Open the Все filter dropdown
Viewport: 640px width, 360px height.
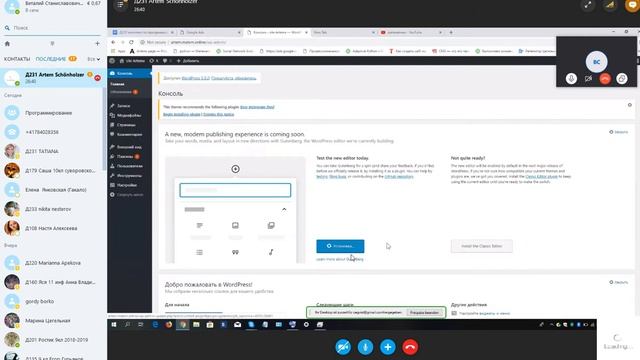(93, 59)
